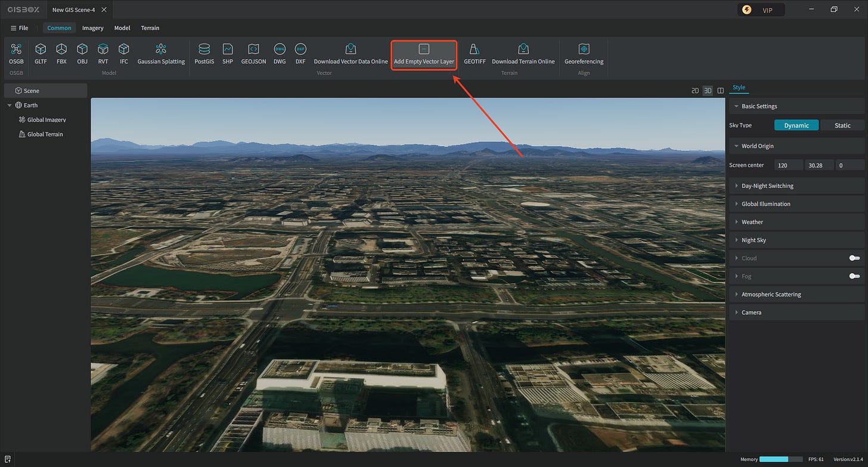
Task: Switch to the Common ribbon tab
Action: coord(59,28)
